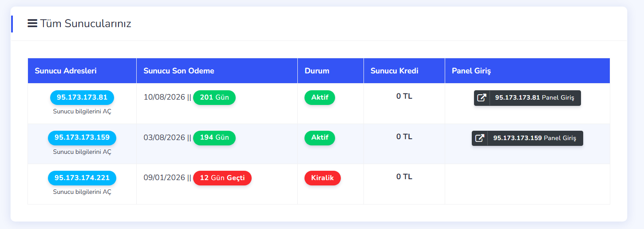Image resolution: width=644 pixels, height=229 pixels.
Task: Open 95.173.173.81 Panel Giriş button
Action: [527, 98]
